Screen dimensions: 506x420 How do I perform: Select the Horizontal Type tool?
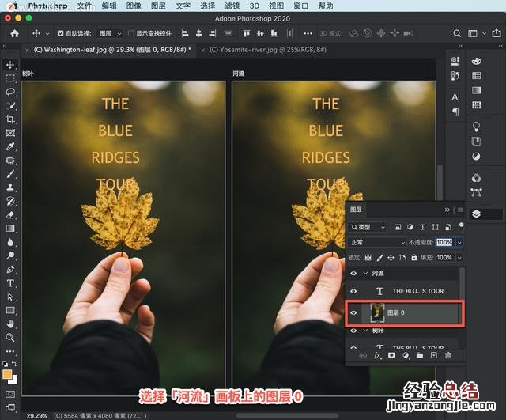[10, 283]
